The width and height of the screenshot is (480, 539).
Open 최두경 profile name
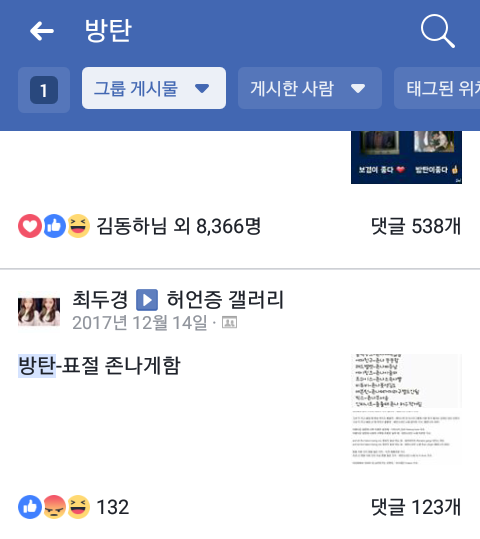100,299
